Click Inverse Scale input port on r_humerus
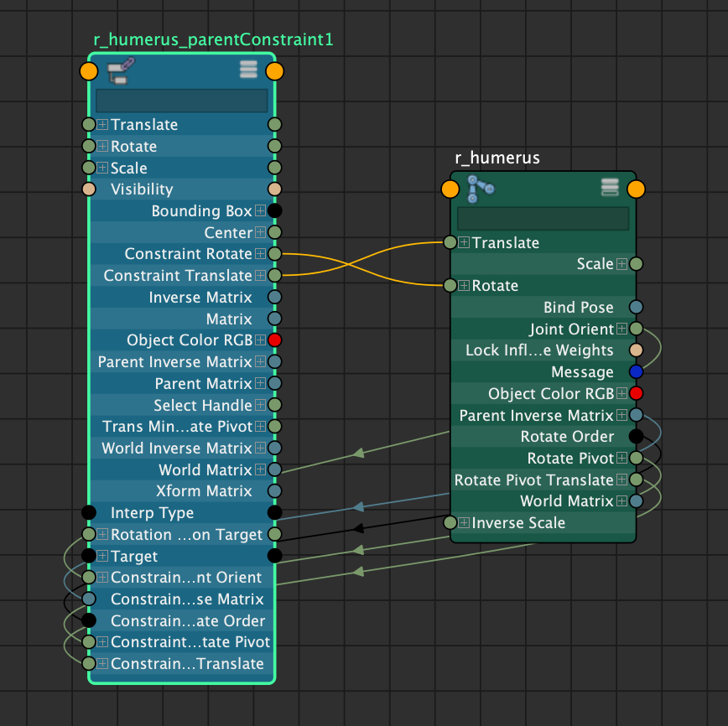The image size is (728, 726). click(450, 522)
